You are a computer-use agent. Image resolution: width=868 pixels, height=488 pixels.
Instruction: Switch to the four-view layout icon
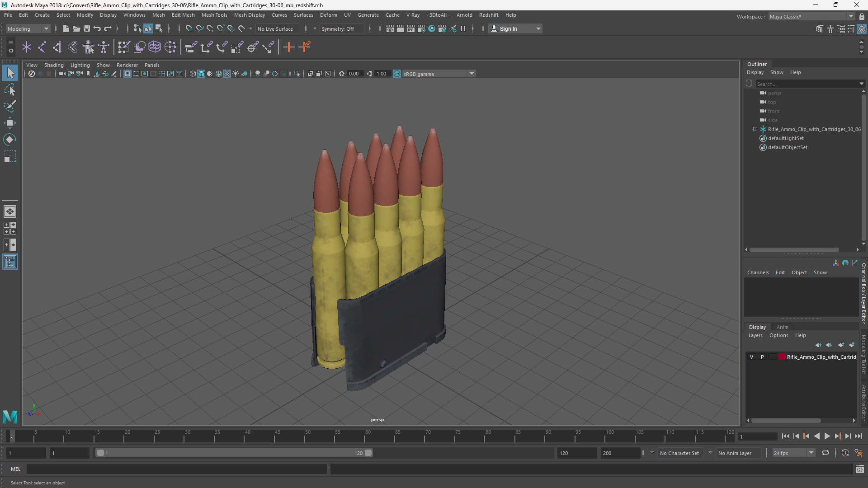click(x=10, y=228)
